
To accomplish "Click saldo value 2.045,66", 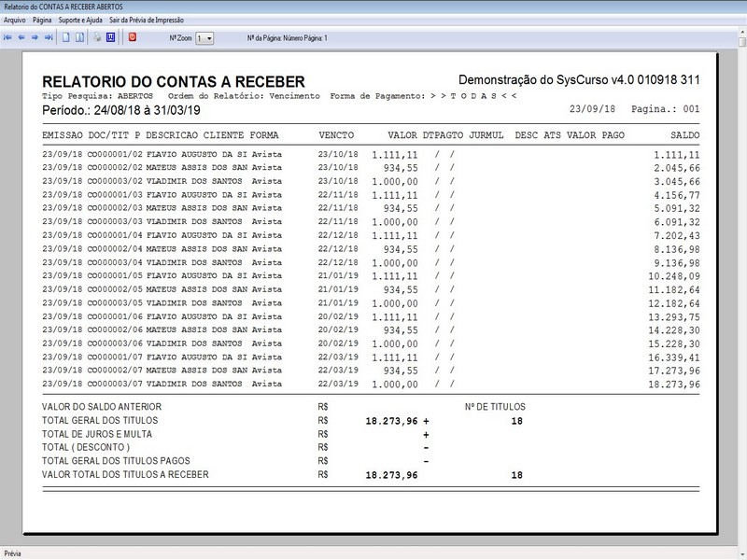I will click(x=676, y=168).
